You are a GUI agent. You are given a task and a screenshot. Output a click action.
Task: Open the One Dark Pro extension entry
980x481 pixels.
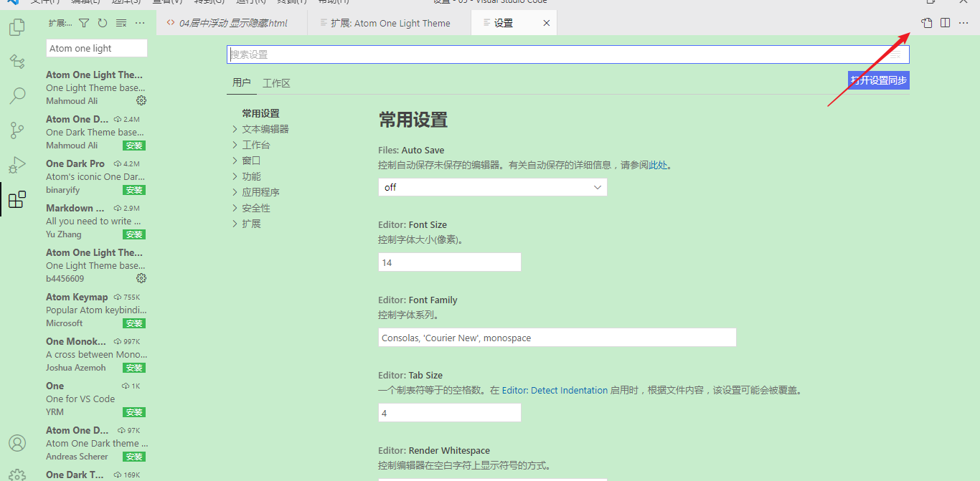[97, 176]
